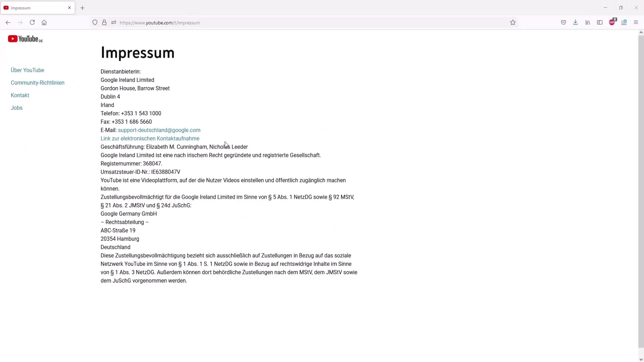This screenshot has height=362, width=644.
Task: Scroll down the Impressum page
Action: pyautogui.click(x=641, y=359)
